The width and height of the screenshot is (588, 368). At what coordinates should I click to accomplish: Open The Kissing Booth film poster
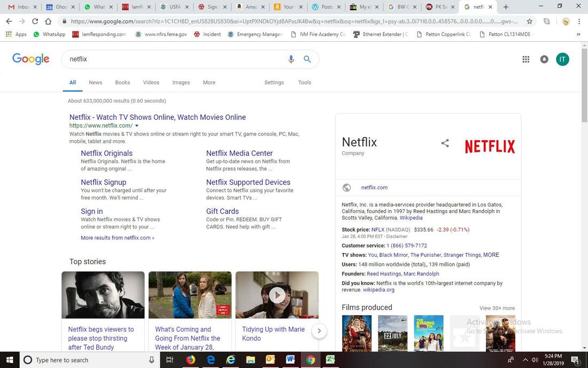tap(429, 333)
